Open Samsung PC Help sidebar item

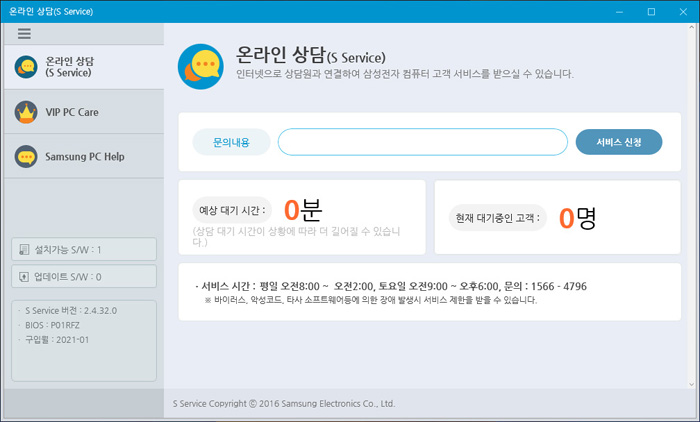coord(84,156)
